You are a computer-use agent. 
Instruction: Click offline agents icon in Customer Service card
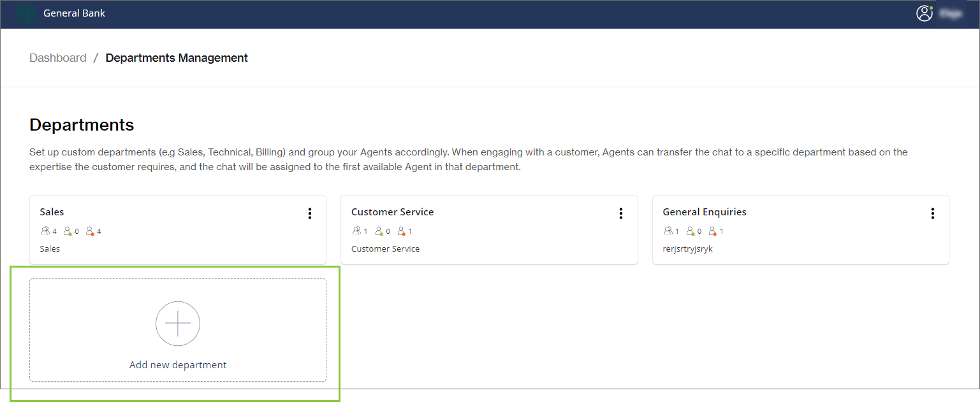click(401, 231)
